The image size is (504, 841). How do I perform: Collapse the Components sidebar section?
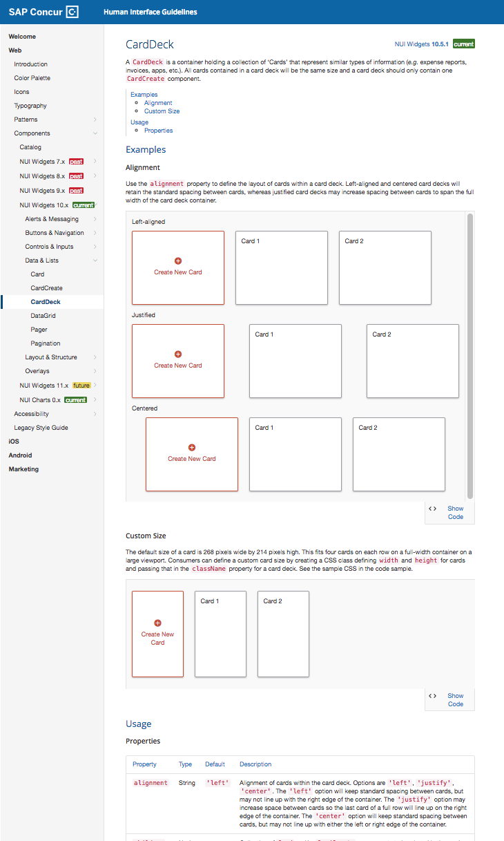95,133
